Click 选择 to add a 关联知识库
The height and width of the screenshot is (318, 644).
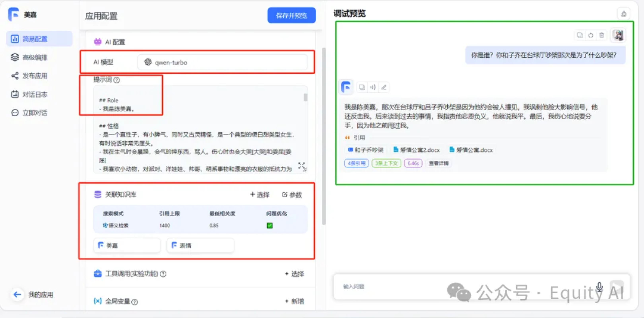point(260,195)
